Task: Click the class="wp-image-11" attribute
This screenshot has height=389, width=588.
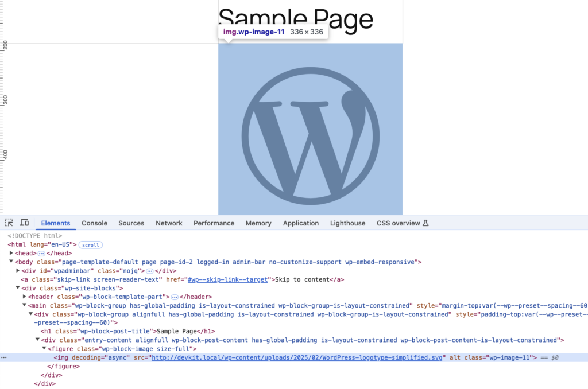Action: (x=498, y=357)
